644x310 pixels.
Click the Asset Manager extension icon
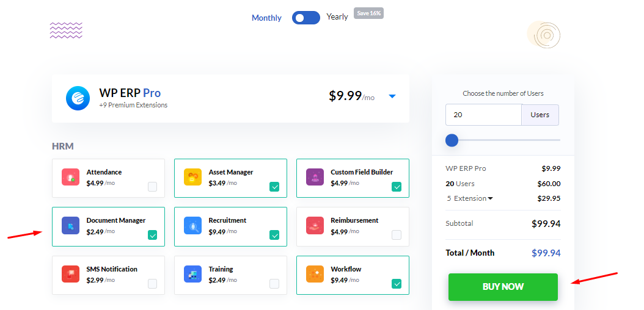[x=193, y=178]
